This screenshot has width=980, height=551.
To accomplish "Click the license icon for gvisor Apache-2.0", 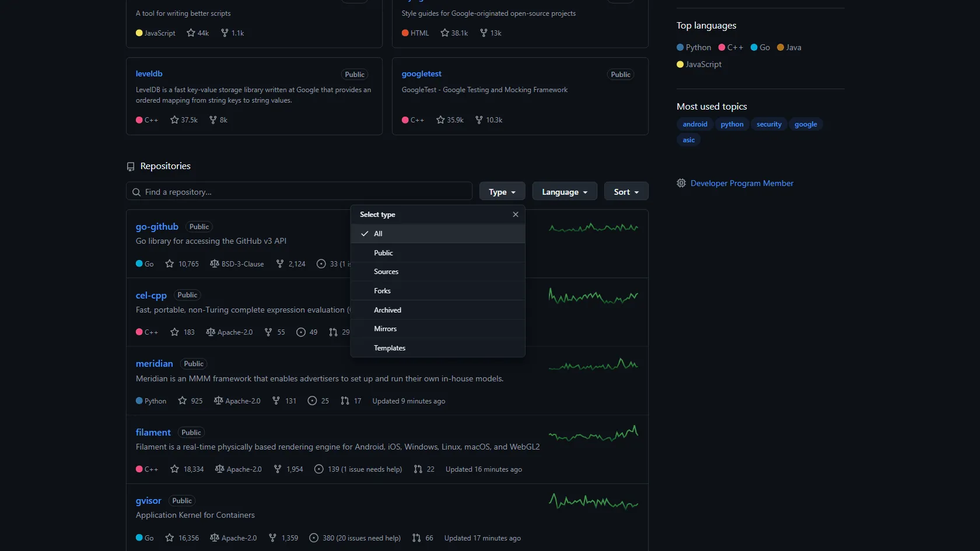I will [x=214, y=538].
